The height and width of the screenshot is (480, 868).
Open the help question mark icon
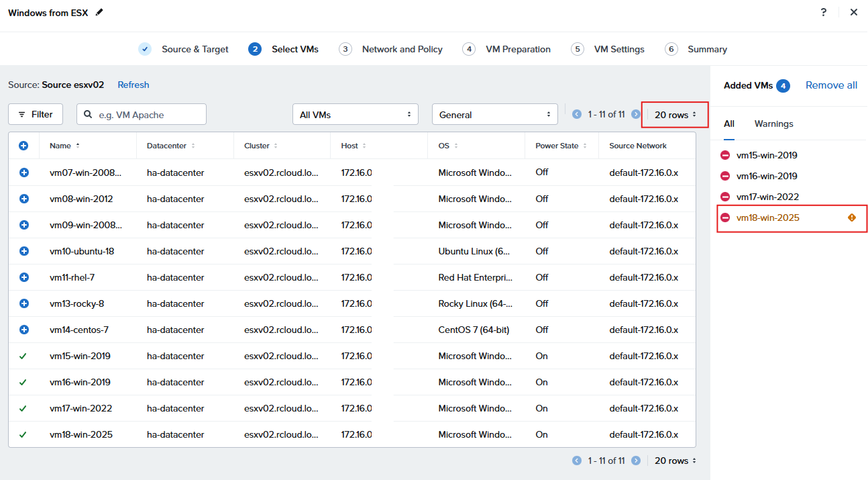[824, 12]
